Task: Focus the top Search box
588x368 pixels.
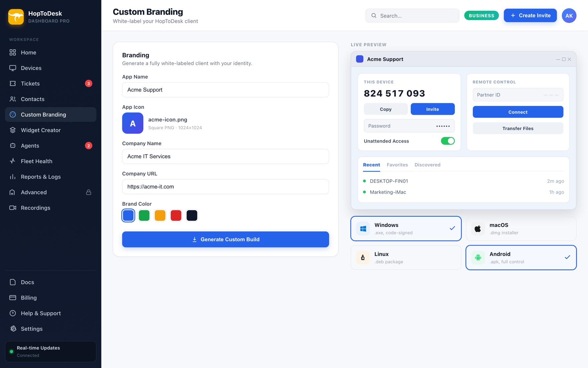Action: click(x=412, y=16)
